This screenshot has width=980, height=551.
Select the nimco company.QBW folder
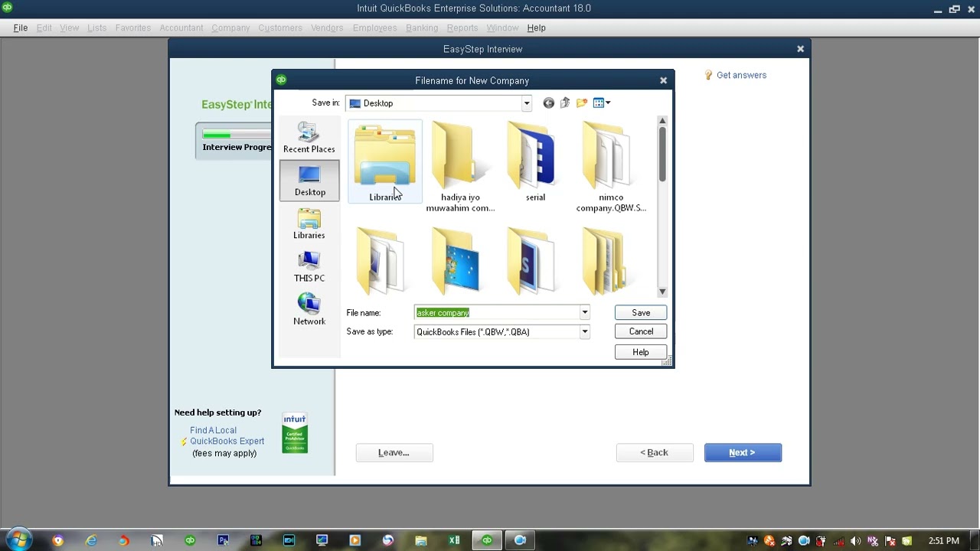pos(611,168)
